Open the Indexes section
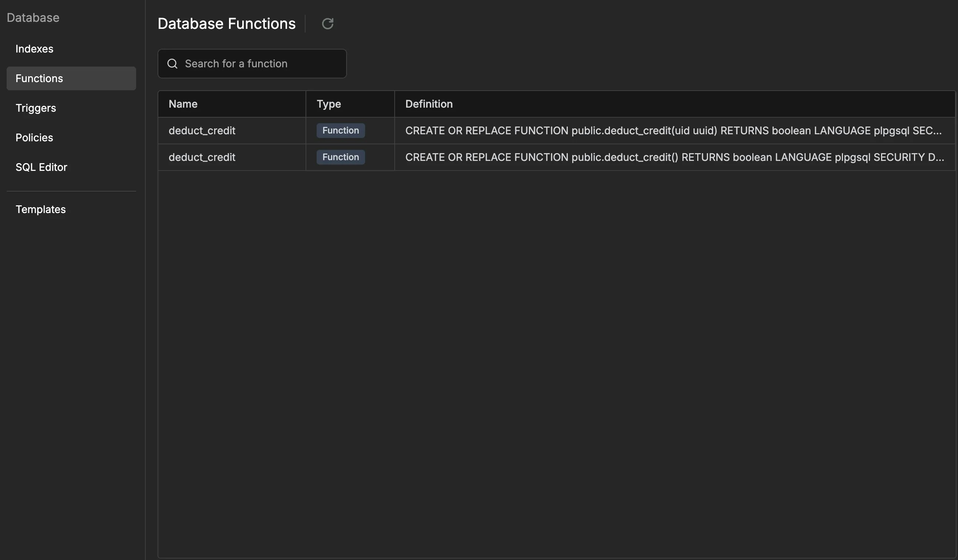The height and width of the screenshot is (560, 958). pyautogui.click(x=34, y=49)
